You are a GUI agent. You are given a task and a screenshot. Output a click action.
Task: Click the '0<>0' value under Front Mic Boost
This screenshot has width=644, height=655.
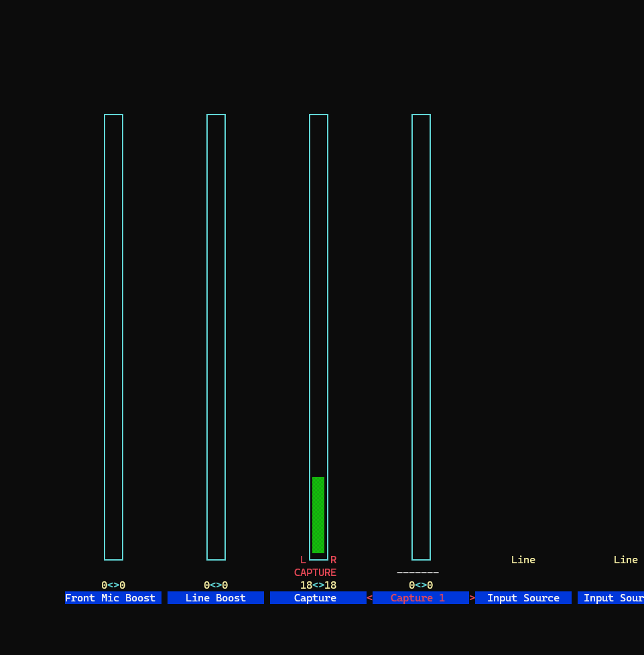point(113,585)
